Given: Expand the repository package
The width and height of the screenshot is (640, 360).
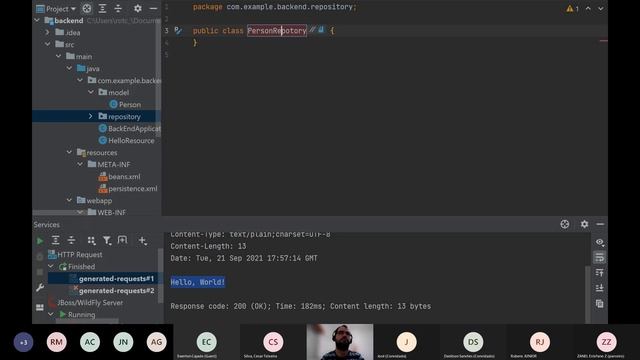Looking at the screenshot, I should point(91,116).
